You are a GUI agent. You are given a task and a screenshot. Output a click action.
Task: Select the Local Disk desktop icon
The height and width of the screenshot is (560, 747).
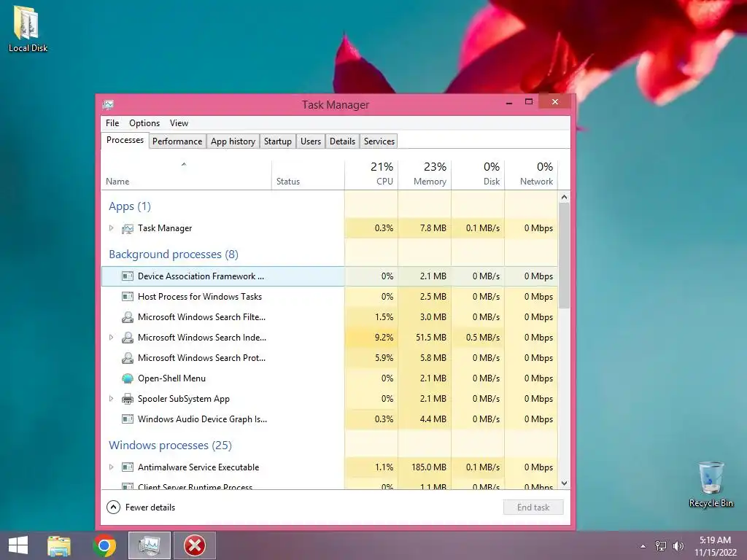click(x=28, y=28)
